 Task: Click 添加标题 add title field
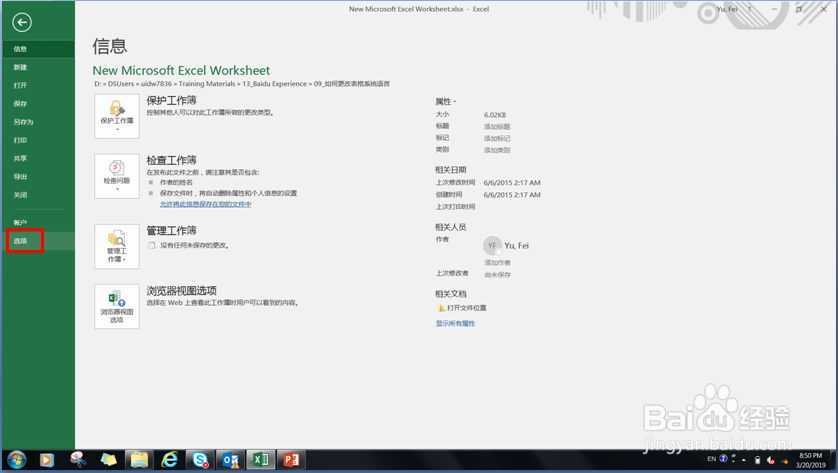[497, 127]
